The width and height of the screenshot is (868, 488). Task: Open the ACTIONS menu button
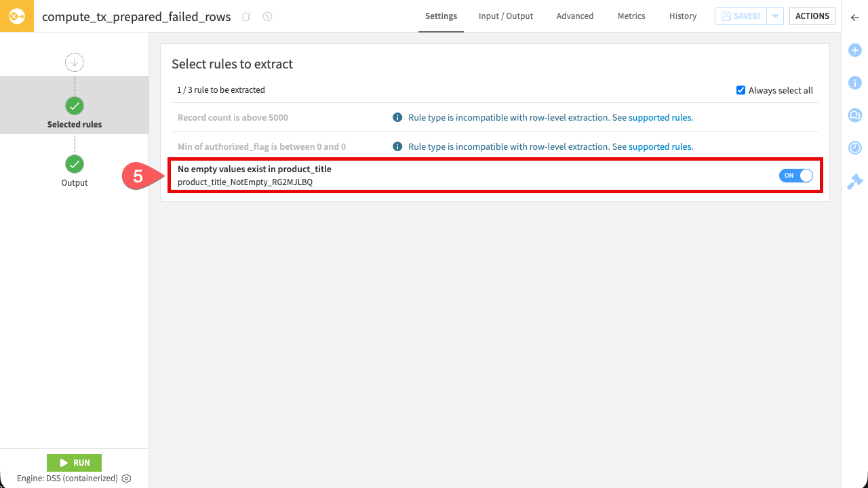812,16
